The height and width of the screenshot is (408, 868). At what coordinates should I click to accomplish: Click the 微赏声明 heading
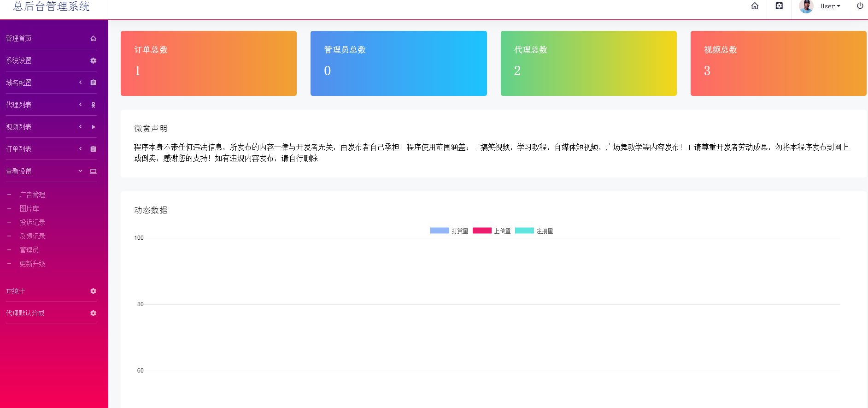[x=151, y=129]
